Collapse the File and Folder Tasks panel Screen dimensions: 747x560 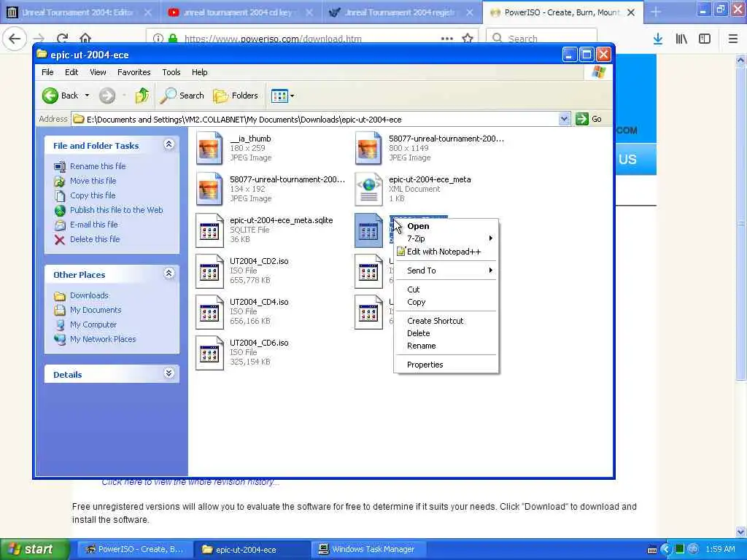pos(169,144)
